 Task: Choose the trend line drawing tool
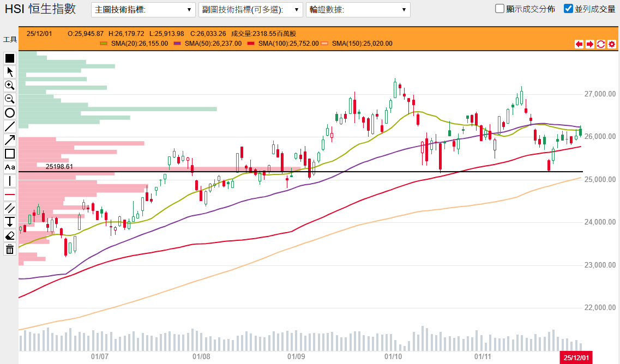[x=9, y=126]
